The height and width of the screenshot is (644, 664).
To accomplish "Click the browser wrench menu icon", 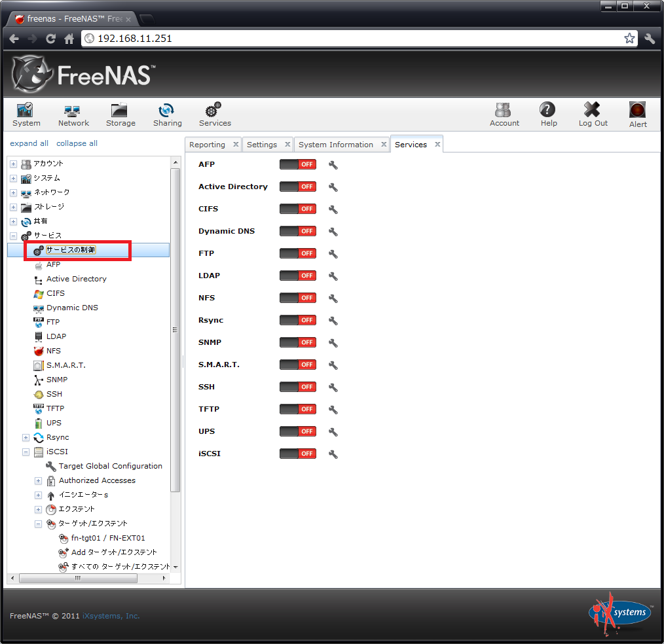I will tap(650, 39).
